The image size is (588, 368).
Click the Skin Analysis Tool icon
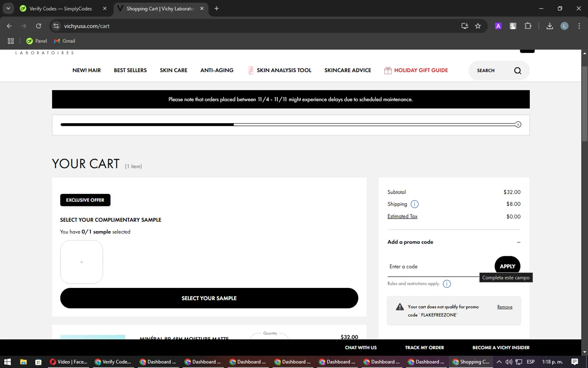click(x=250, y=70)
